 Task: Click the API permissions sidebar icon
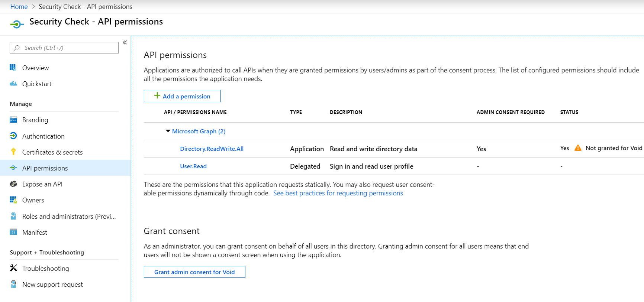[13, 168]
